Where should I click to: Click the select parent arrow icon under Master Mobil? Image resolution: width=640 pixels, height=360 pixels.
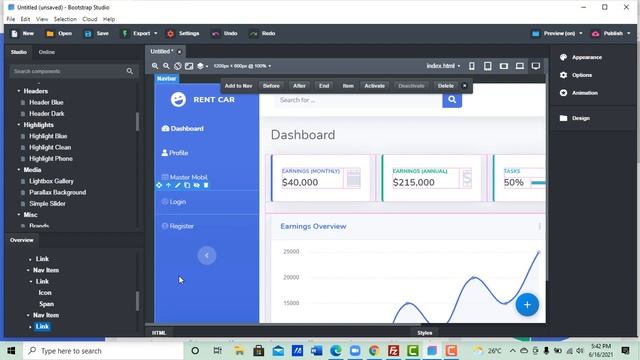point(168,185)
